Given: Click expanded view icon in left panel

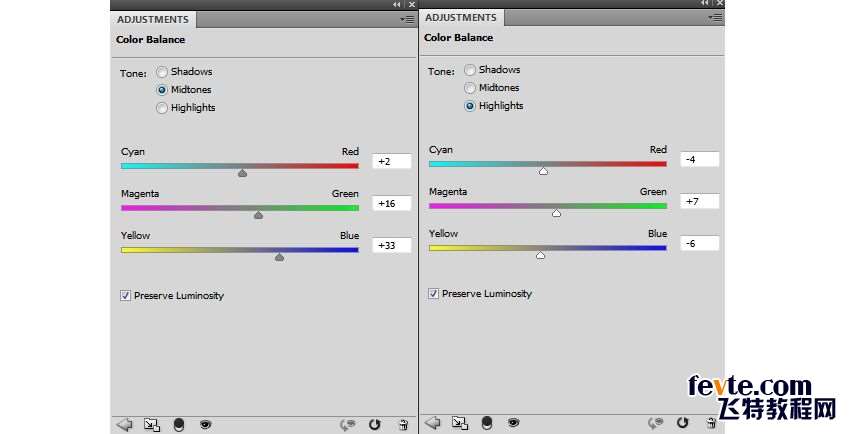Looking at the screenshot, I should [152, 425].
